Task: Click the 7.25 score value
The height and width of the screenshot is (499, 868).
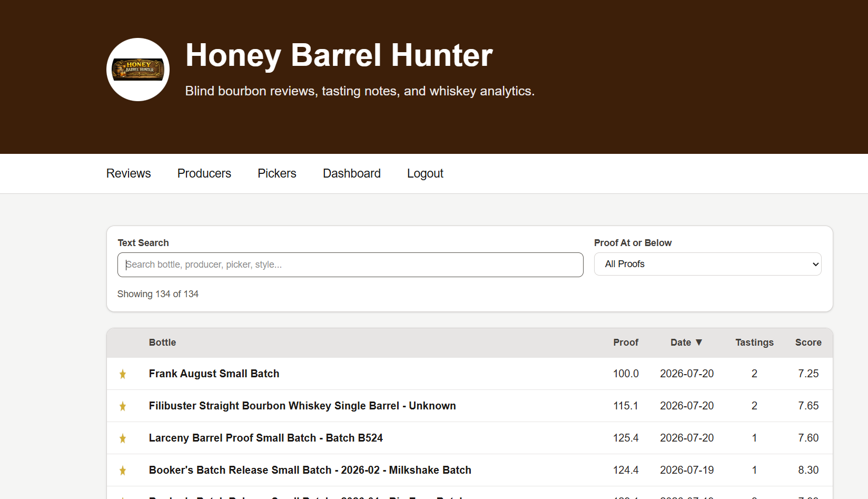Action: click(808, 374)
